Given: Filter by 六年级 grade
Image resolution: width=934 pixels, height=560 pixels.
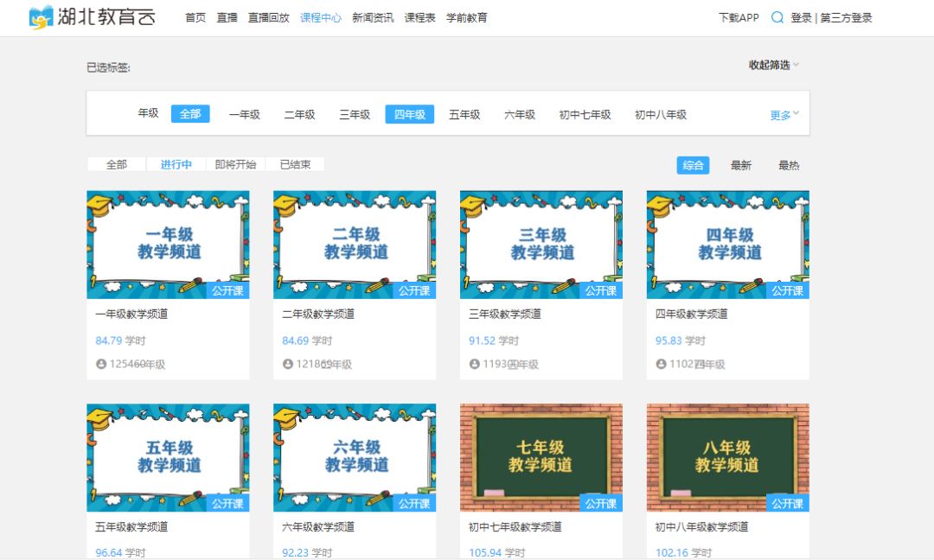Looking at the screenshot, I should (520, 114).
